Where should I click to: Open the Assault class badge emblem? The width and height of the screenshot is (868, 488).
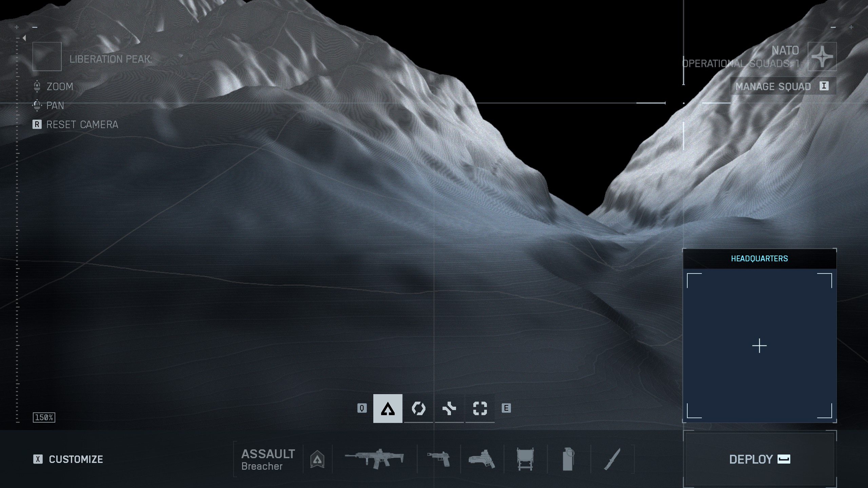click(x=317, y=459)
